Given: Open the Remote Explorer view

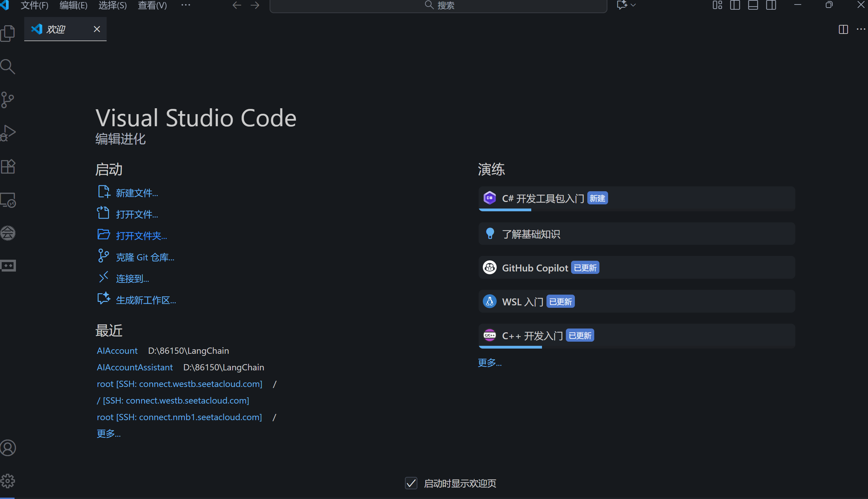Looking at the screenshot, I should click(x=8, y=200).
